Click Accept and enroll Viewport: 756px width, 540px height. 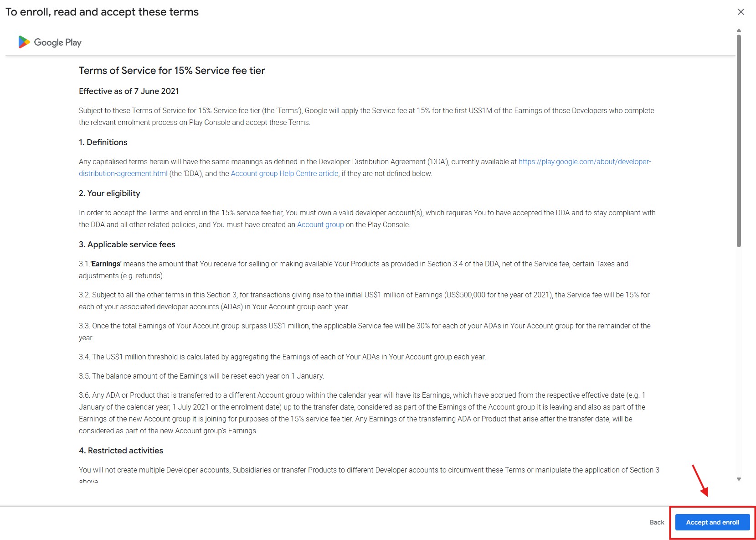click(712, 522)
